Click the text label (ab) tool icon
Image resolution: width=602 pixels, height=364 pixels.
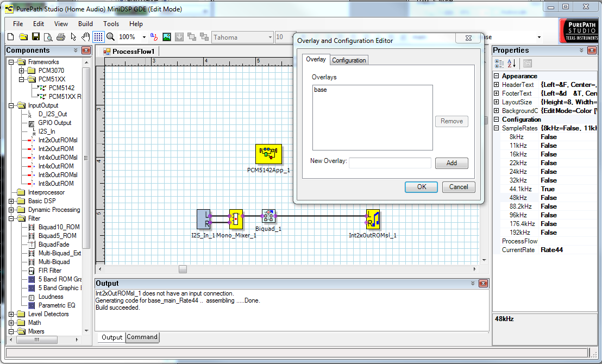coord(154,37)
